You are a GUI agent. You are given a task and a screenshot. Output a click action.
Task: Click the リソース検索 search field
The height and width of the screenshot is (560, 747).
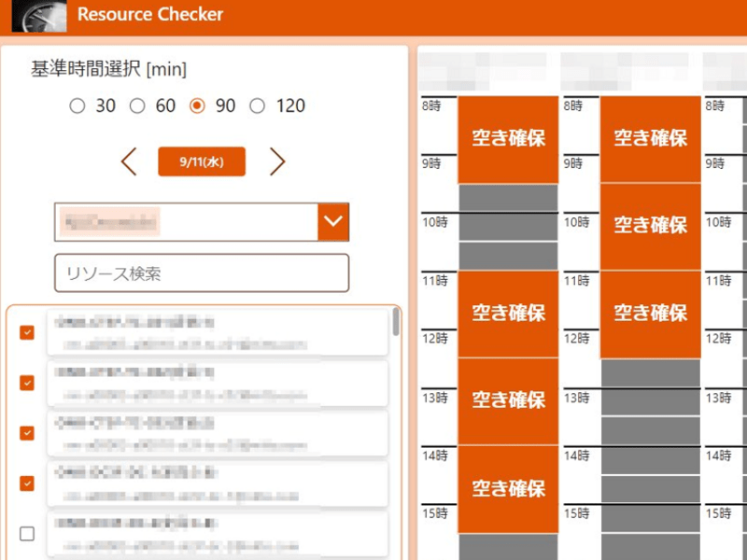tap(201, 273)
